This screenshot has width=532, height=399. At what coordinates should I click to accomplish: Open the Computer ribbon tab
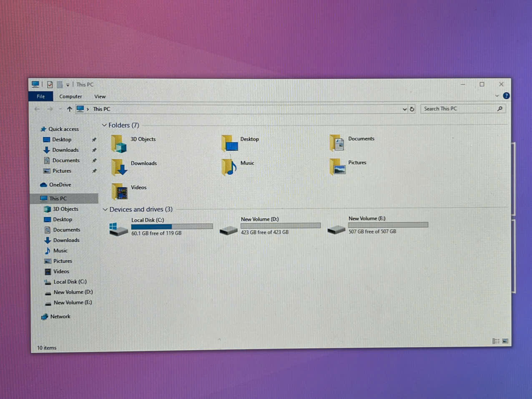click(x=70, y=96)
